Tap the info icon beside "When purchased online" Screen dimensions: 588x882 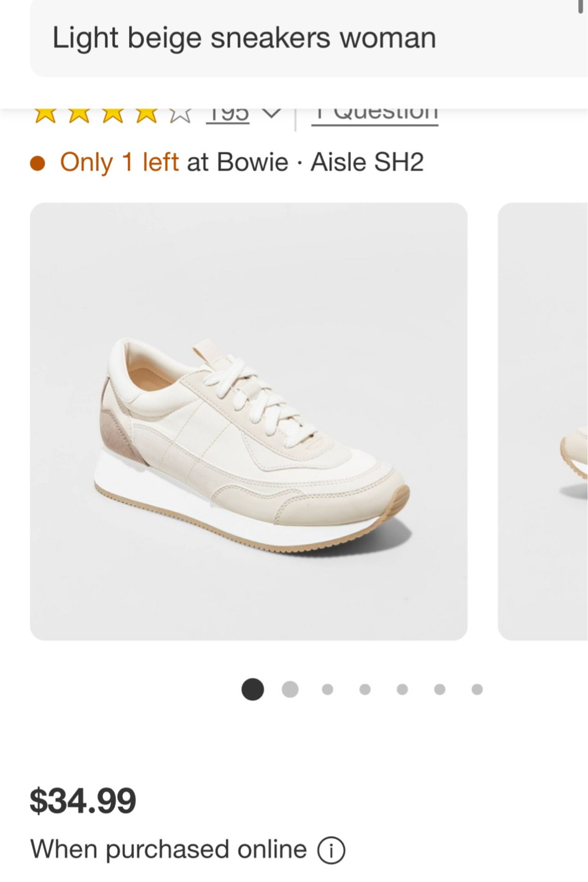pyautogui.click(x=331, y=849)
